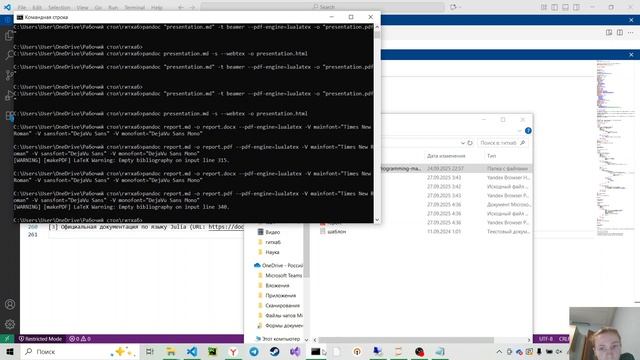Open Visual Studio Code from the taskbar
The width and height of the screenshot is (640, 360).
pos(192,351)
